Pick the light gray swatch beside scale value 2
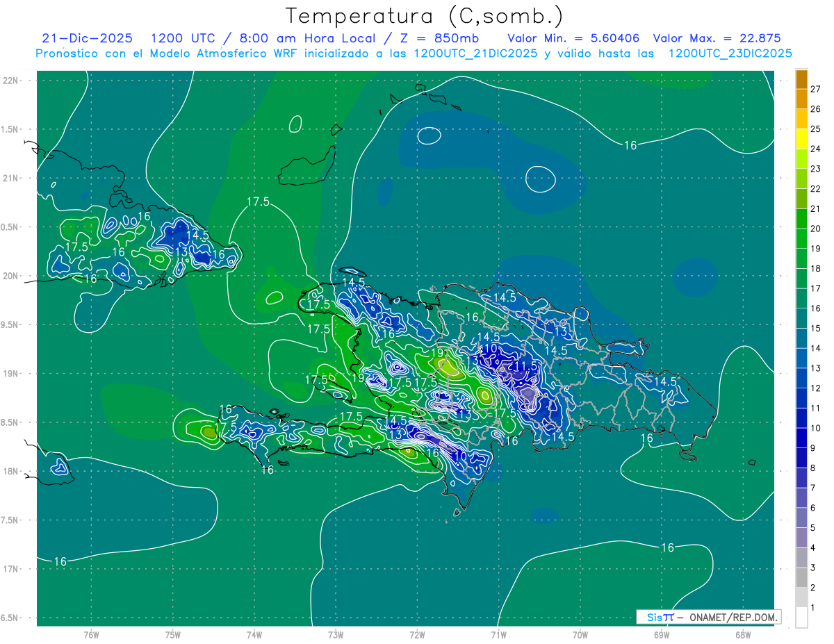This screenshot has height=644, width=834. (x=801, y=578)
